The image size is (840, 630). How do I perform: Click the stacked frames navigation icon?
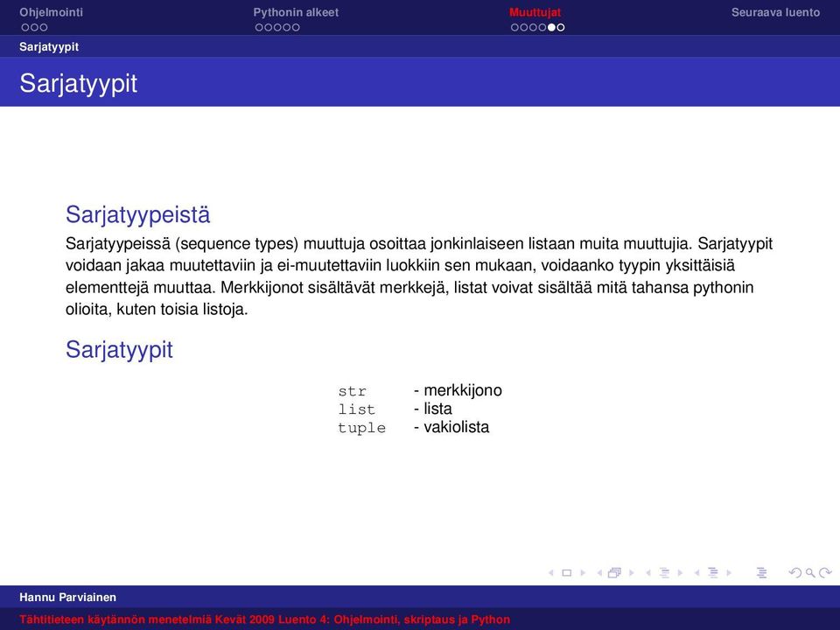614,572
